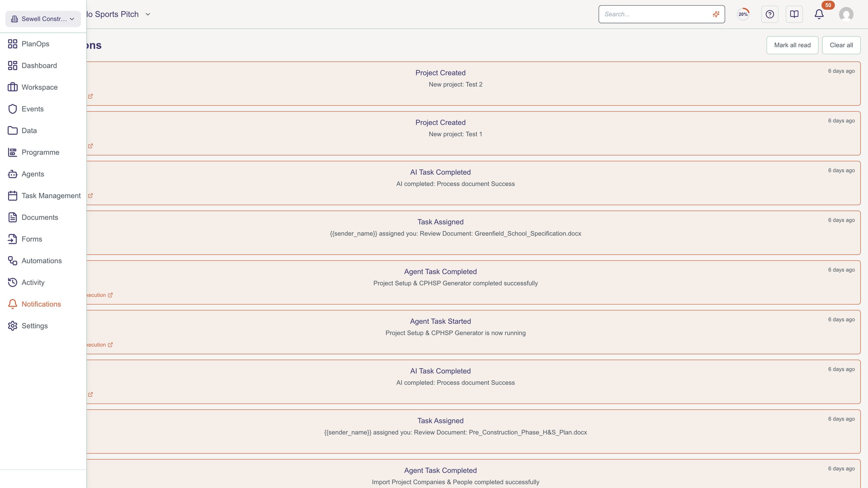The width and height of the screenshot is (868, 488).
Task: Click the Mark all read button
Action: tap(792, 45)
